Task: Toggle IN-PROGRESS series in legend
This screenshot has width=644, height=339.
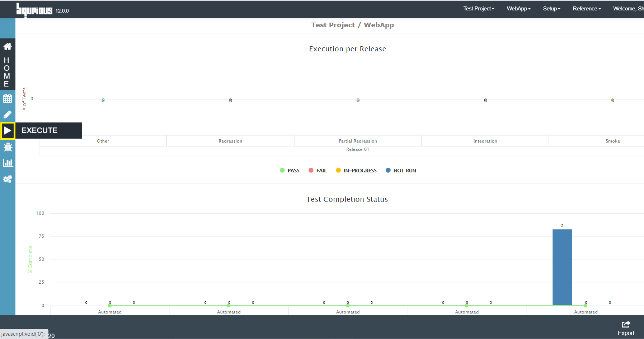Action: [x=356, y=171]
